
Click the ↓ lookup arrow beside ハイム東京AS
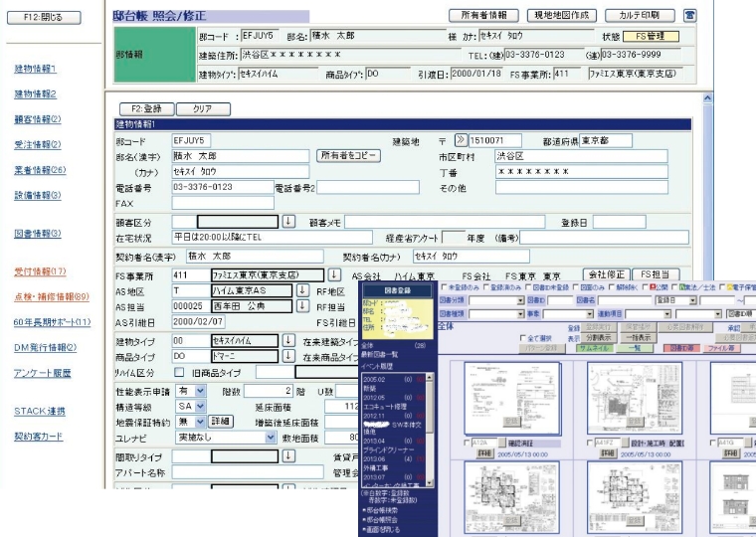point(302,289)
